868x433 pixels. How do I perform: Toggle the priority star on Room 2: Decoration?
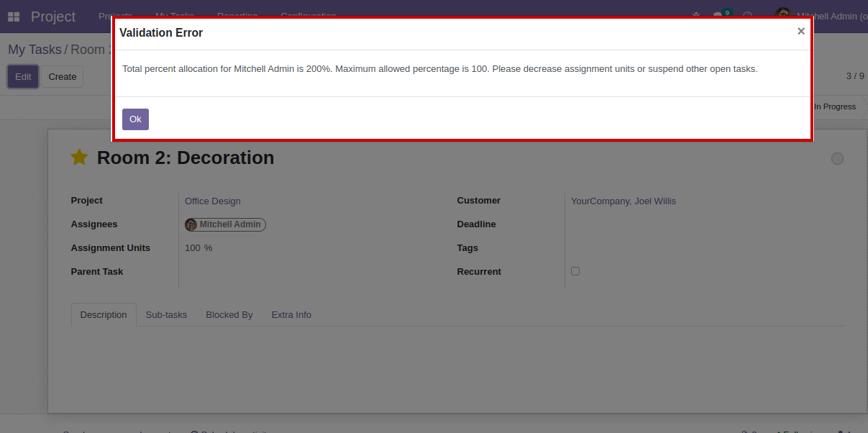(x=79, y=157)
